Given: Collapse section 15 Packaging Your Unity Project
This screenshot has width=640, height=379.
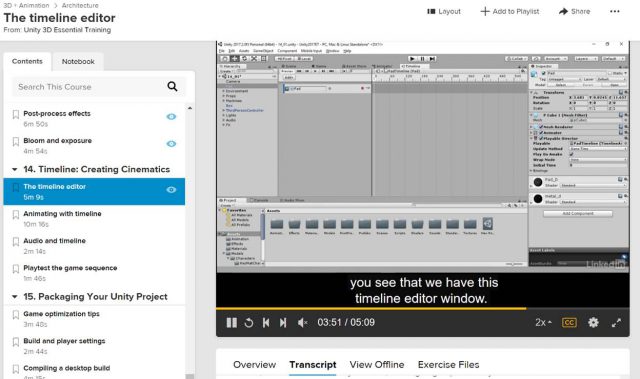Looking at the screenshot, I should [x=15, y=297].
